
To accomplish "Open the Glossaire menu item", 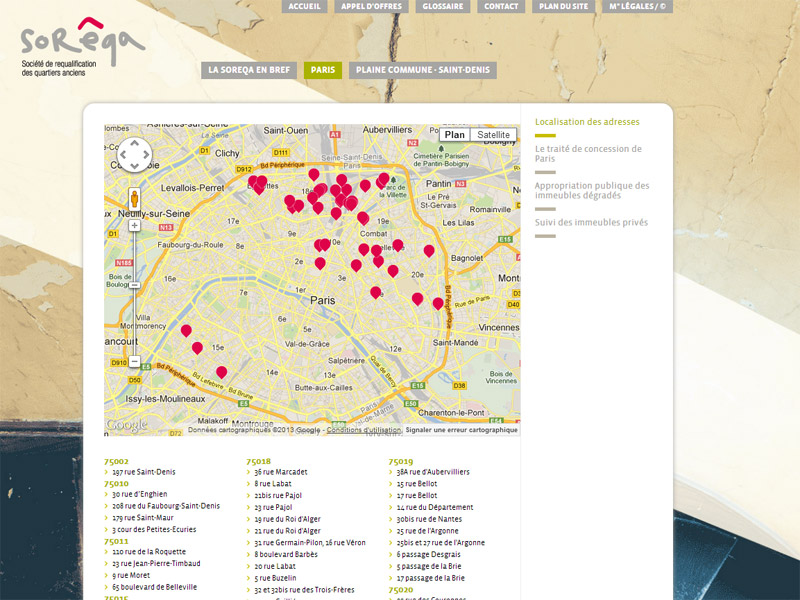I will click(x=443, y=6).
